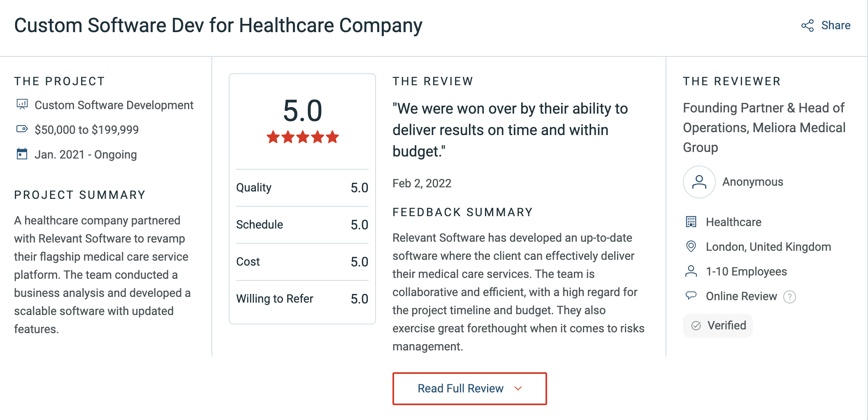Select the London location pin icon

click(x=692, y=247)
